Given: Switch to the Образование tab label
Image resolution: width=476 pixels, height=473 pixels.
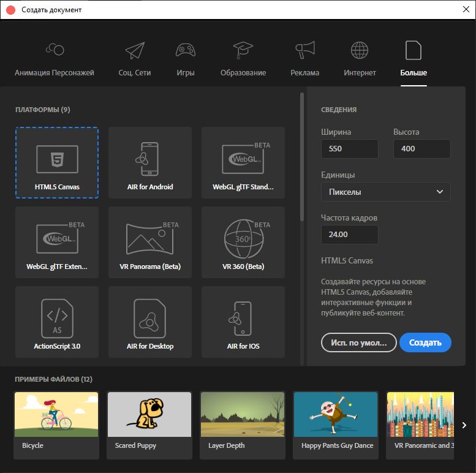Looking at the screenshot, I should [x=243, y=73].
